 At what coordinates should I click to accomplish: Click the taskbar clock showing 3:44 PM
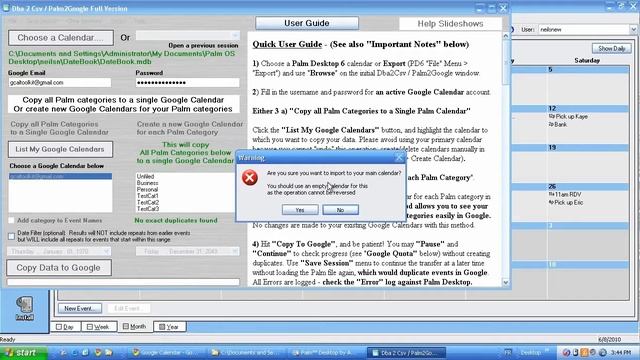[x=622, y=352]
